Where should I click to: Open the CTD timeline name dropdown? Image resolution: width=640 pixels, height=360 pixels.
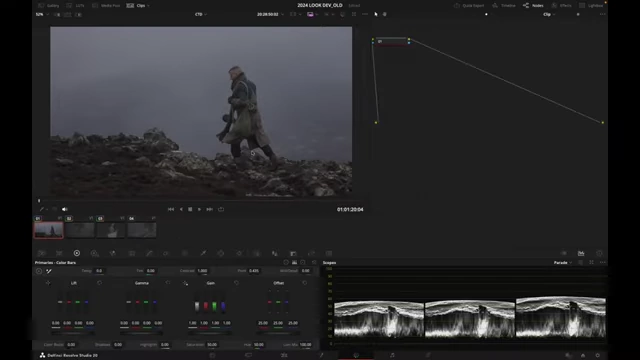pos(200,14)
